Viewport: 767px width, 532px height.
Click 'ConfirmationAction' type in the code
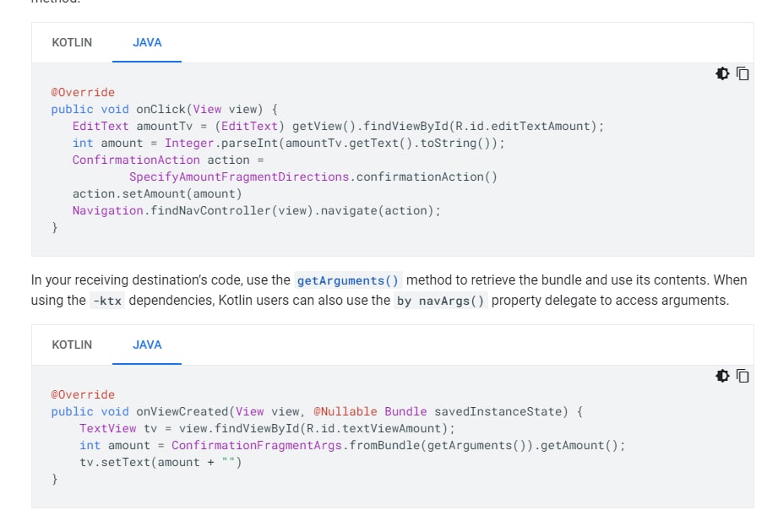136,160
